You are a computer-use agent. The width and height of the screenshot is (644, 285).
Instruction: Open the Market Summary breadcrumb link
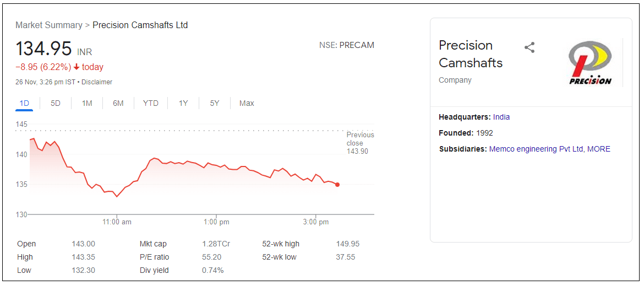pos(49,25)
